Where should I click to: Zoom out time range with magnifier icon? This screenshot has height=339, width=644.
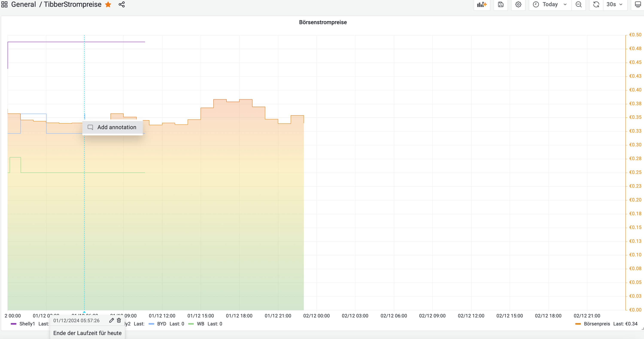tap(579, 5)
